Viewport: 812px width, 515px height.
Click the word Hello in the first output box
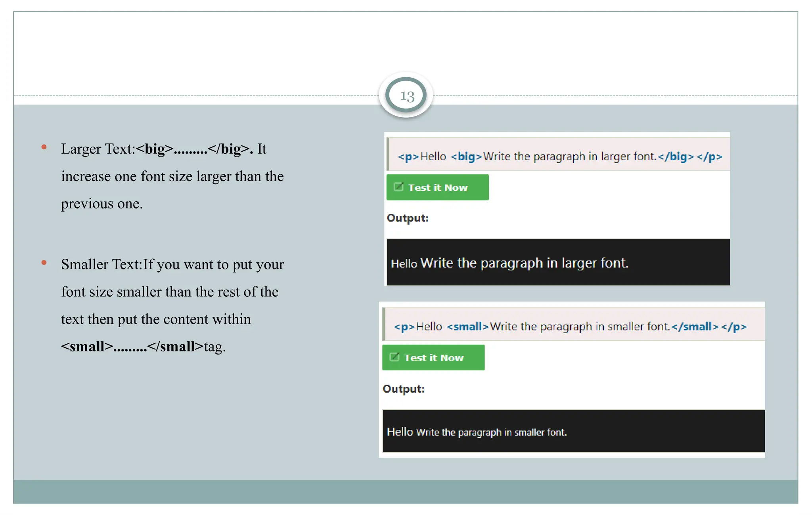[404, 264]
